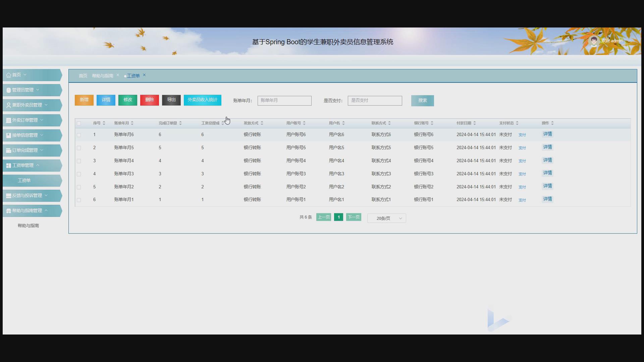The width and height of the screenshot is (644, 362).
Task: Click 支付 link on row 2
Action: point(522,148)
